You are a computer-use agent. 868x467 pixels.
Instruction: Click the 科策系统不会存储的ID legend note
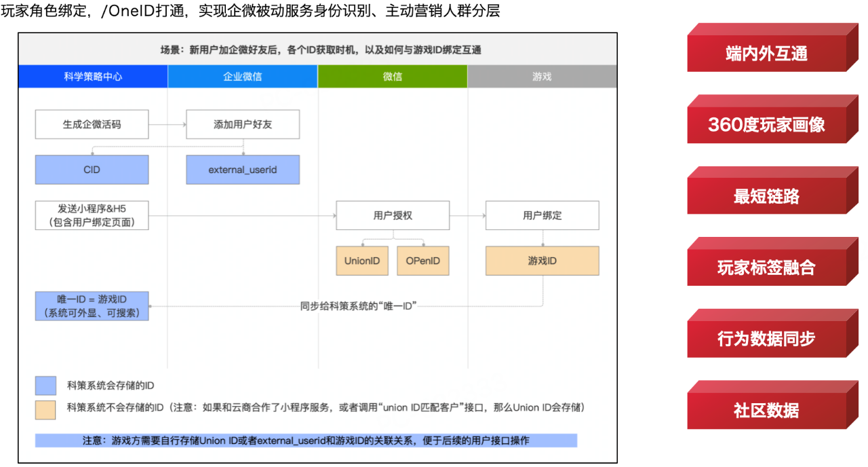click(x=325, y=408)
